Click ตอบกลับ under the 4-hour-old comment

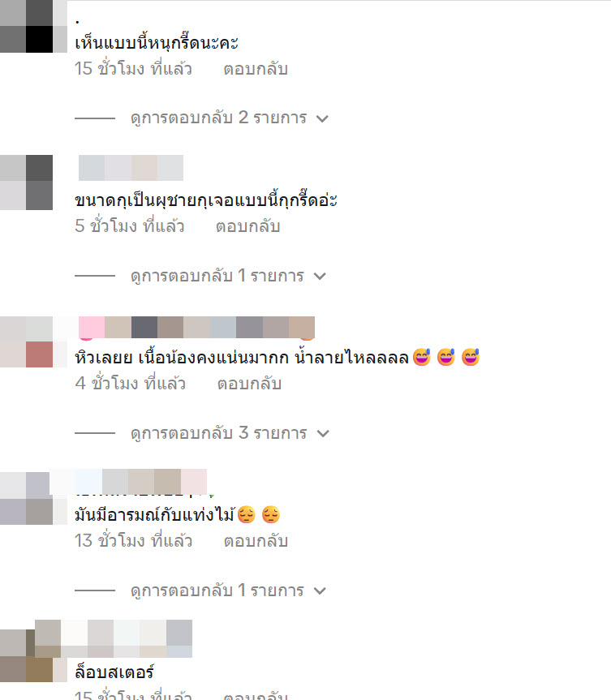[249, 384]
